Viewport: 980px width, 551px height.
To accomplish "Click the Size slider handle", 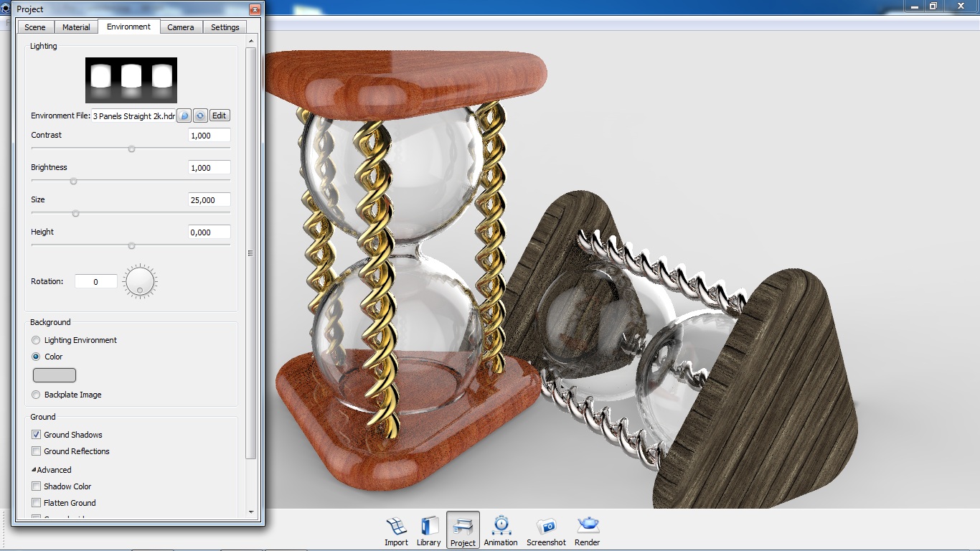I will (75, 213).
